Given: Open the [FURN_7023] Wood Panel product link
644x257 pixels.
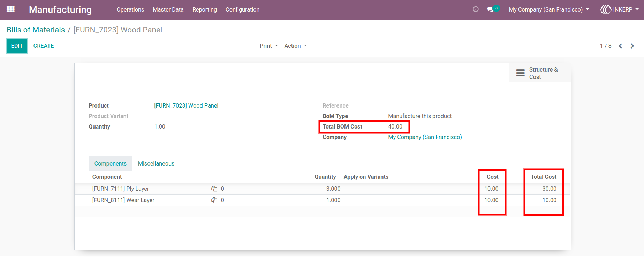Looking at the screenshot, I should pos(186,105).
